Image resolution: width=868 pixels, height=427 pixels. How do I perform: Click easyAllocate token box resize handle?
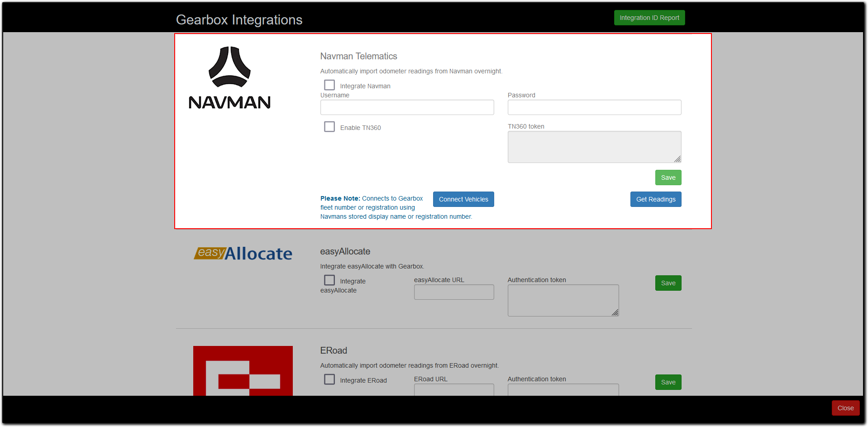tap(615, 312)
